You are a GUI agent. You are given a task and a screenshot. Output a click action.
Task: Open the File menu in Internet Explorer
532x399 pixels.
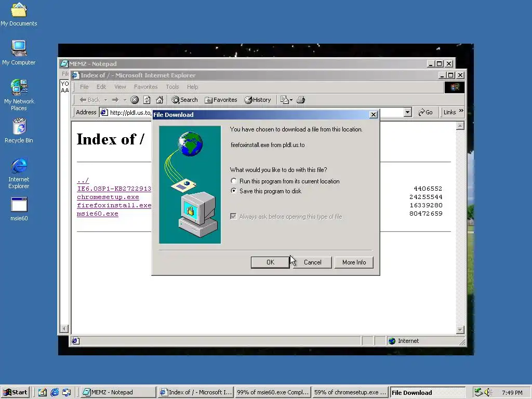click(84, 87)
